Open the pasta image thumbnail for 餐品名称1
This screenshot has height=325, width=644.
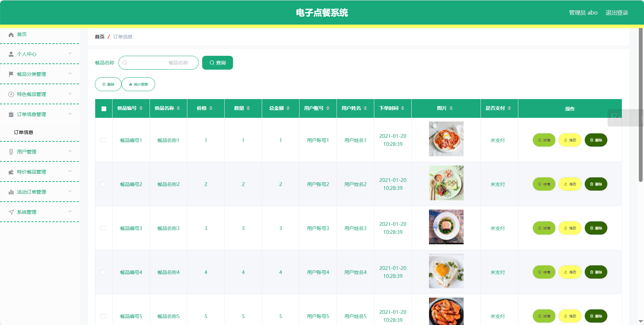[x=446, y=139]
